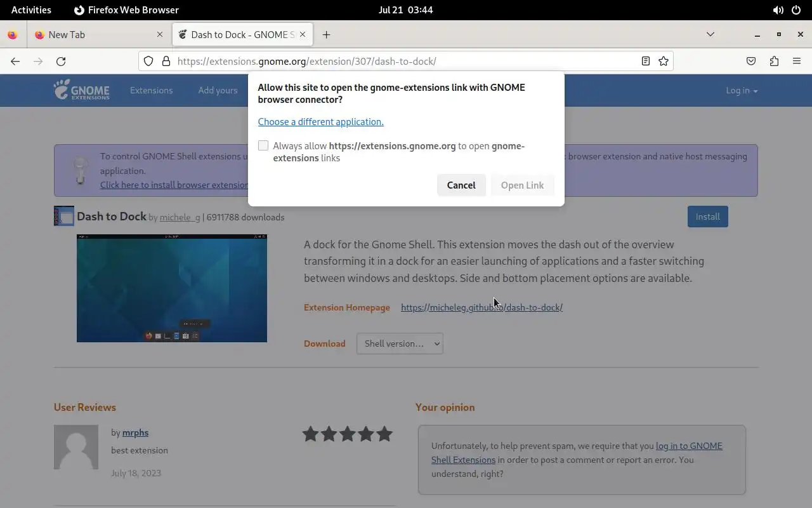Expand the Shell version dropdown

[400, 344]
